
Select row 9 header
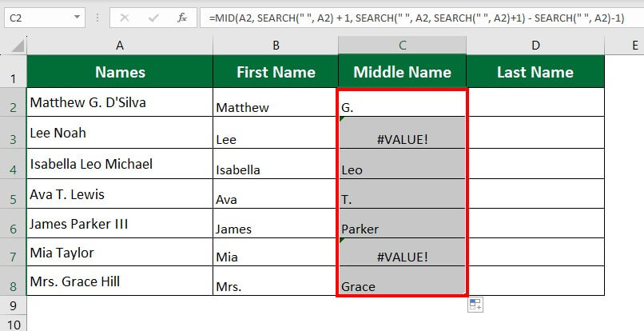pos(13,305)
